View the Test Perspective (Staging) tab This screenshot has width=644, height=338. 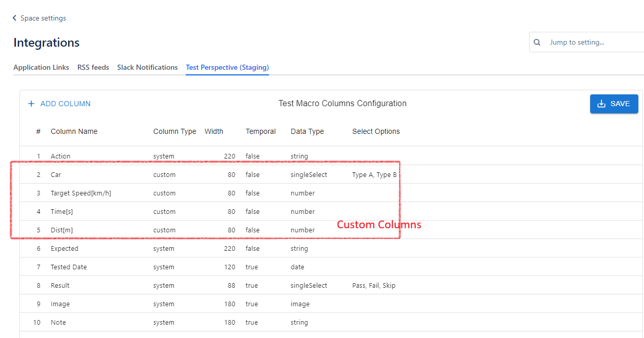coord(227,67)
